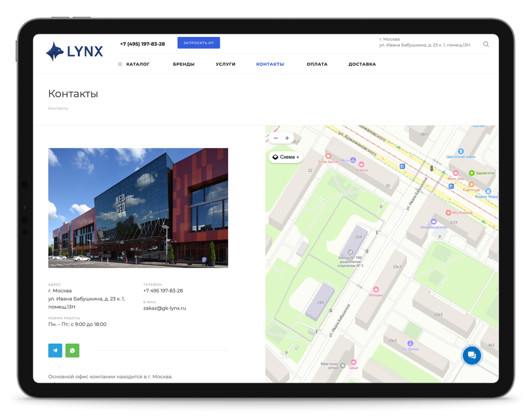Click the LYNX logo
The width and height of the screenshot is (532, 417).
[74, 51]
